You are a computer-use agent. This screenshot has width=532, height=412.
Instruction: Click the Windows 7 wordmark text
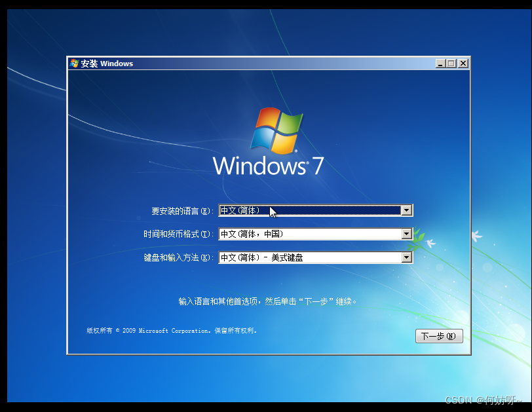tap(268, 166)
